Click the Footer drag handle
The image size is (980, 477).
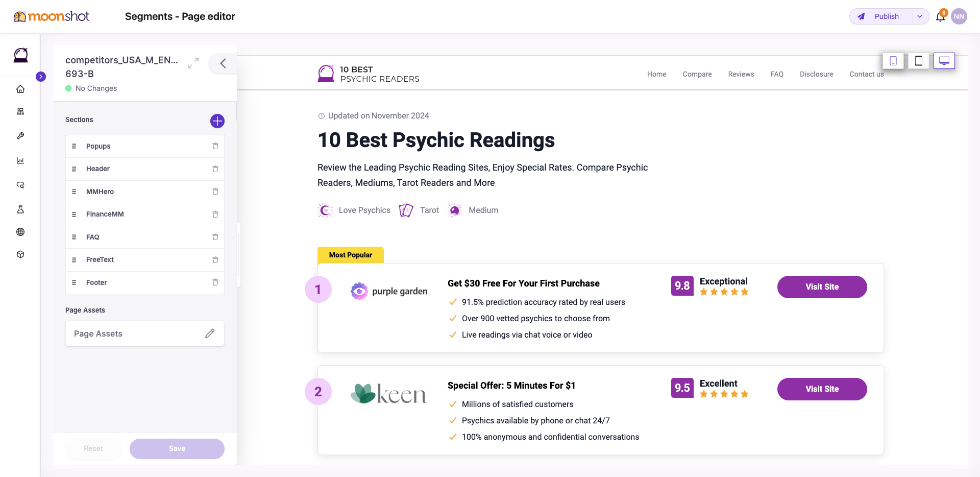coord(74,282)
